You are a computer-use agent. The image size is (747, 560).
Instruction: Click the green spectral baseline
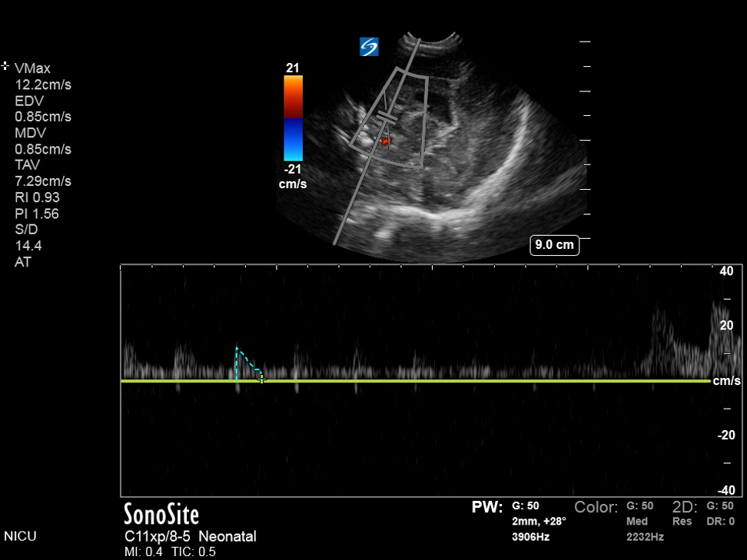[461, 381]
